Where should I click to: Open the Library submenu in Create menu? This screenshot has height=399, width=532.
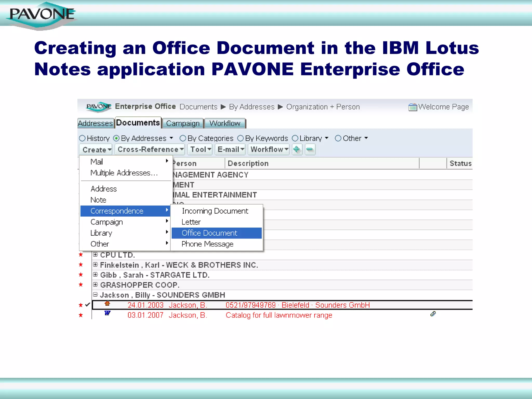(x=126, y=233)
